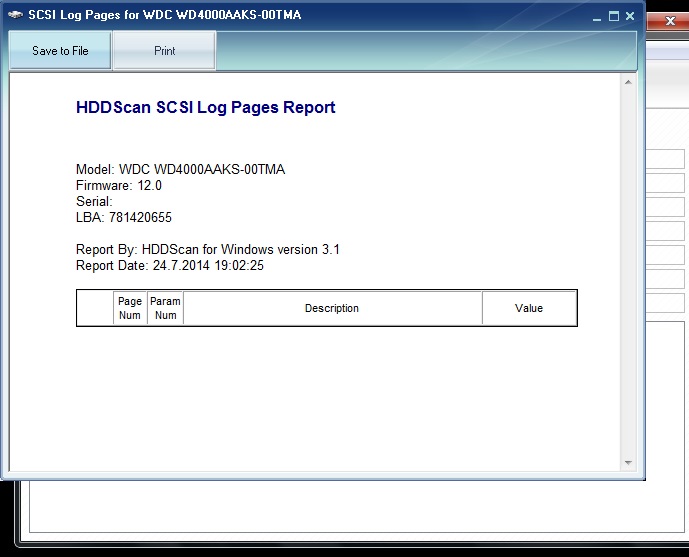689x557 pixels.
Task: Close the SCSI Log Pages window
Action: [x=630, y=16]
